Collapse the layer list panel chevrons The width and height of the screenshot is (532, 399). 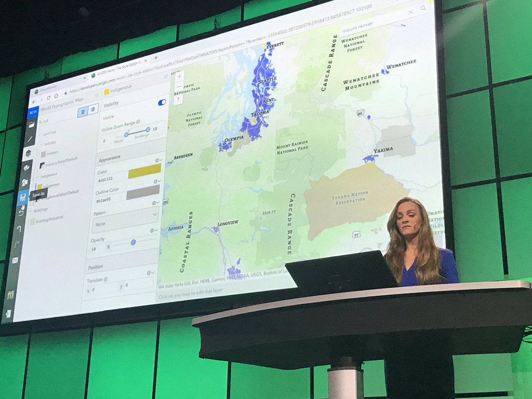tap(96, 95)
